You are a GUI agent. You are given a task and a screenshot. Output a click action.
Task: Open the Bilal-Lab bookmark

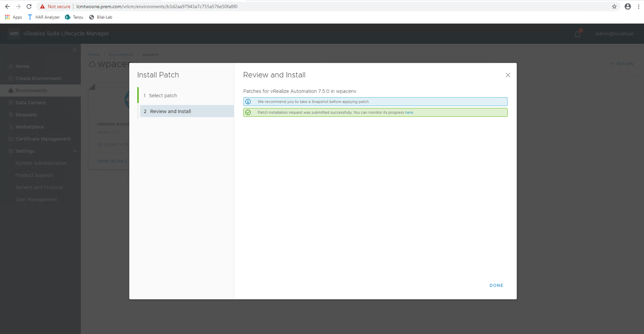101,17
